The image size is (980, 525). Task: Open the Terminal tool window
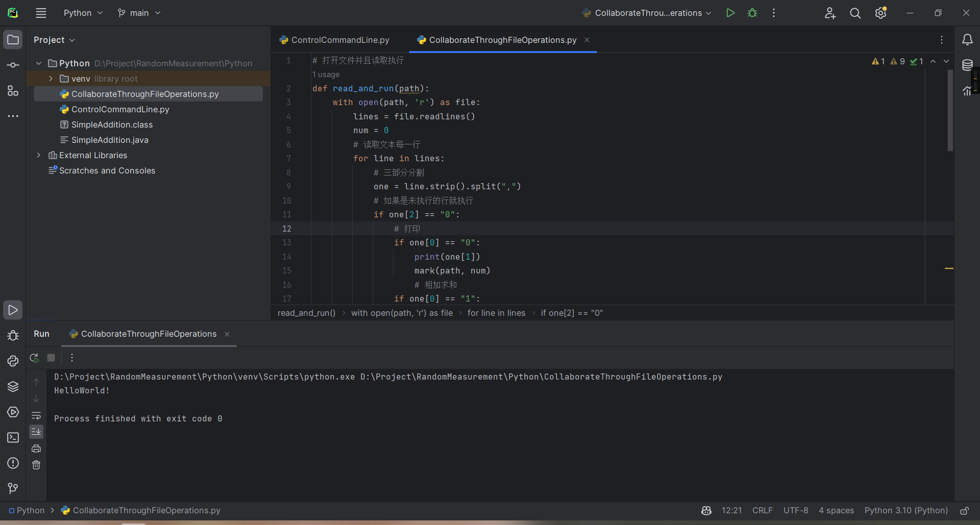13,437
